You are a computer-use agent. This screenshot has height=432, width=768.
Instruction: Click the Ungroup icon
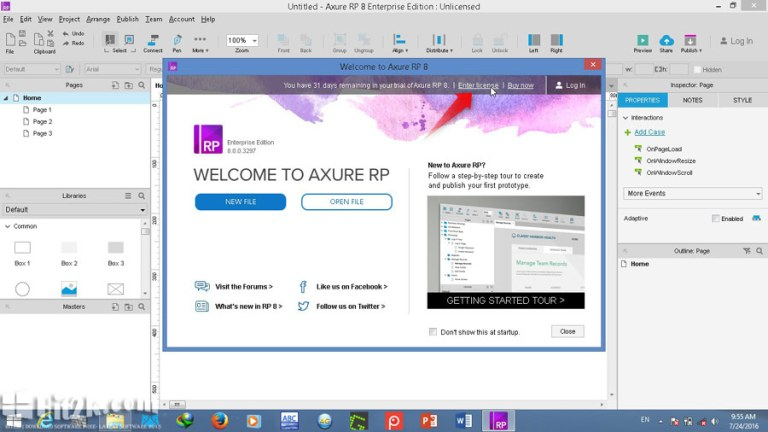coord(363,43)
